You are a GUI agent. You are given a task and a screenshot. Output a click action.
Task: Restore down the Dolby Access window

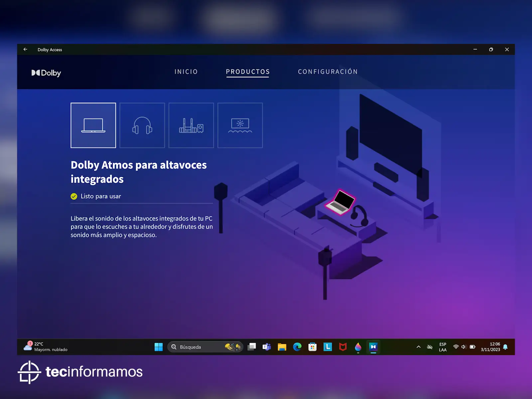pos(491,50)
